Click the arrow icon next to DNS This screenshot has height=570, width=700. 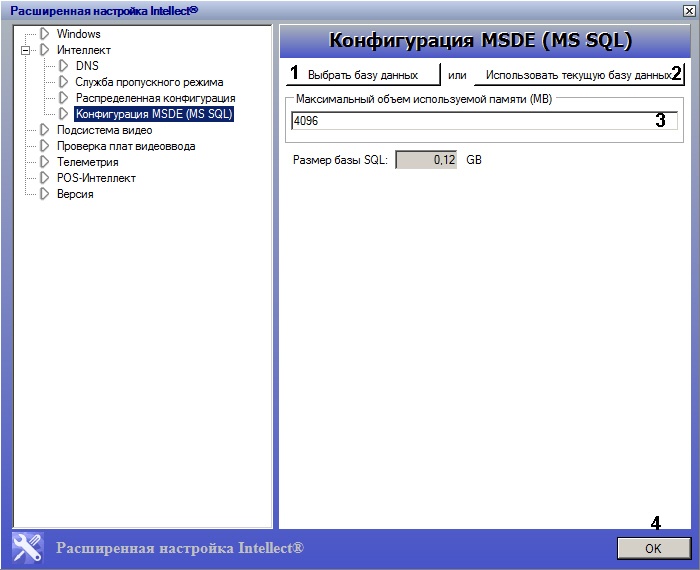click(x=63, y=66)
